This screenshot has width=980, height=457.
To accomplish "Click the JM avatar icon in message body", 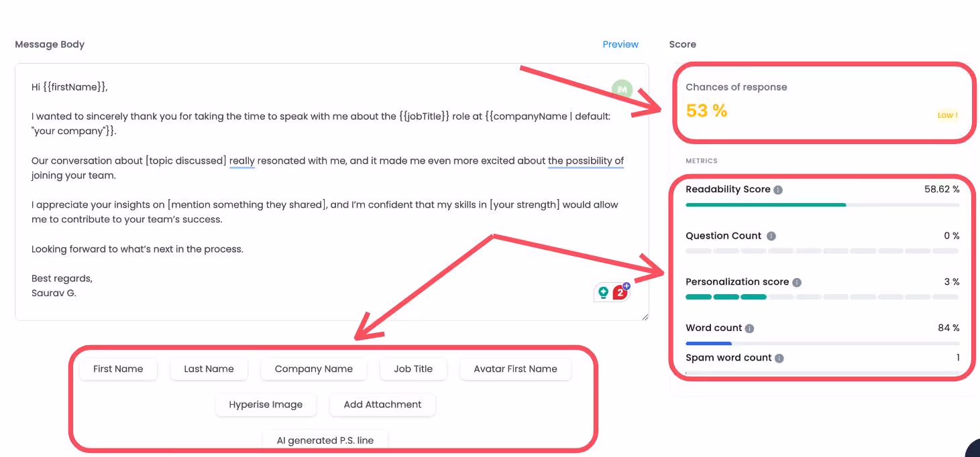I will click(621, 89).
